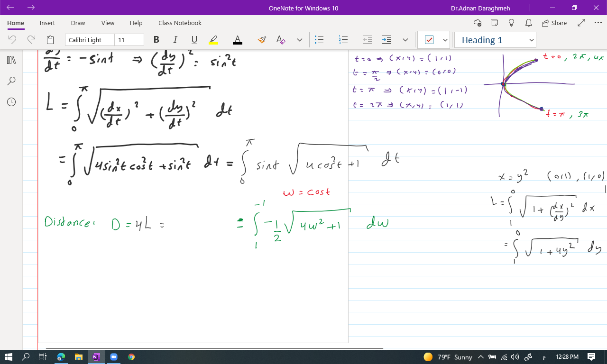
Task: Click the Undo arrow icon
Action: coord(12,40)
